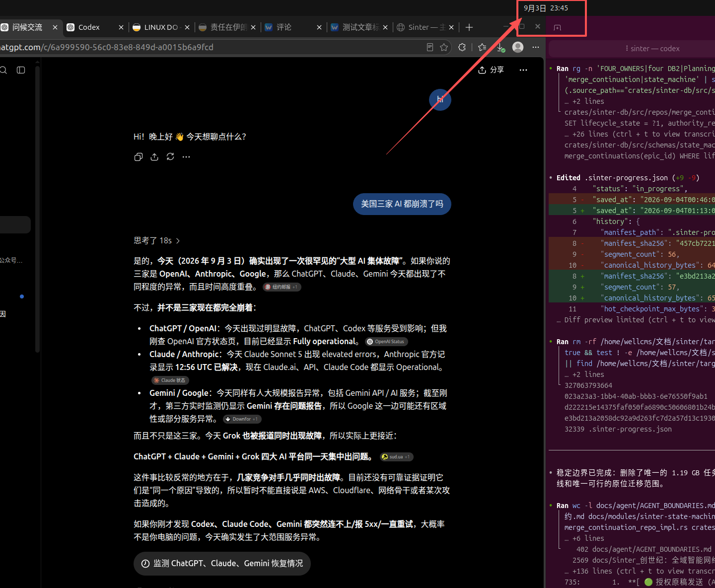Open browser extensions puzzle icon
Viewport: 715px width, 588px height.
(462, 47)
